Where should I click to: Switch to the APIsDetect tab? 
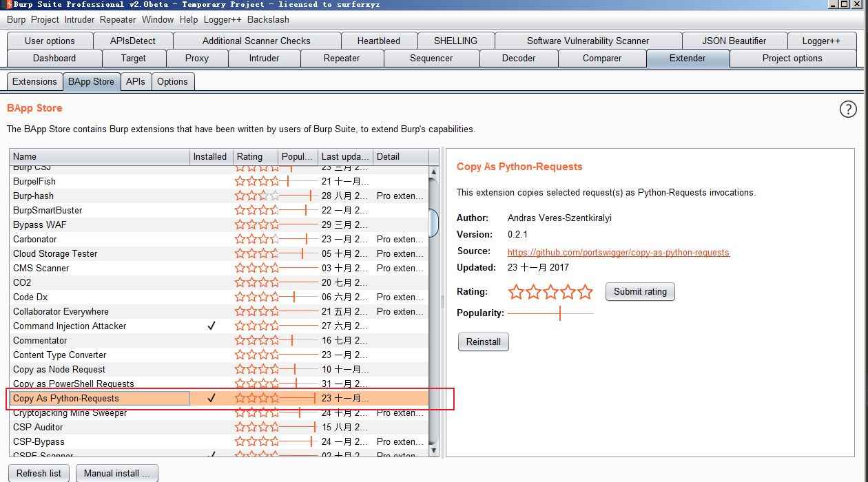coord(133,41)
